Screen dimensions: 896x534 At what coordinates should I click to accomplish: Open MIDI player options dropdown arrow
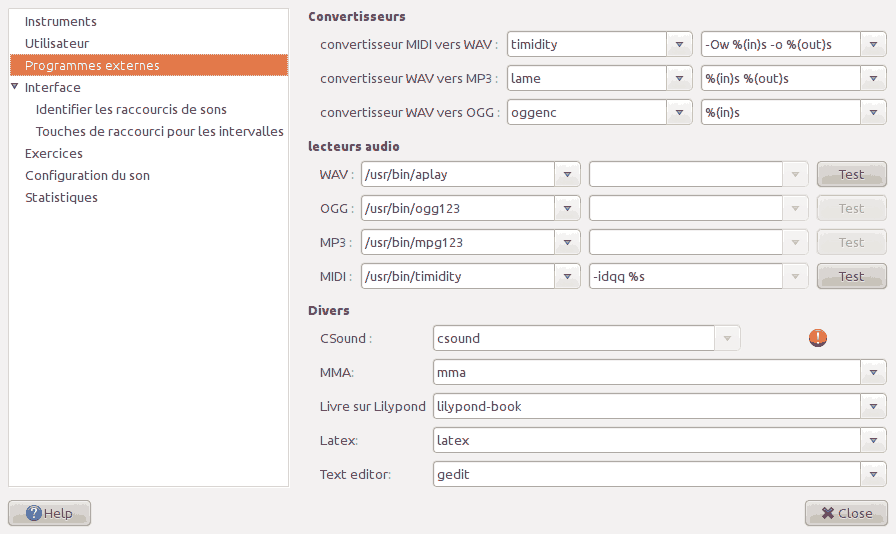(x=795, y=277)
